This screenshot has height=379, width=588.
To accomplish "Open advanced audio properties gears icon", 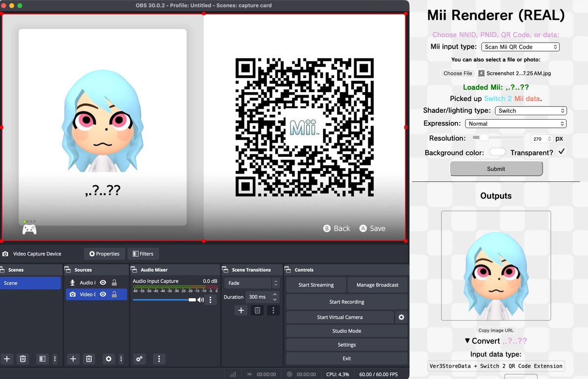I will coord(140,359).
